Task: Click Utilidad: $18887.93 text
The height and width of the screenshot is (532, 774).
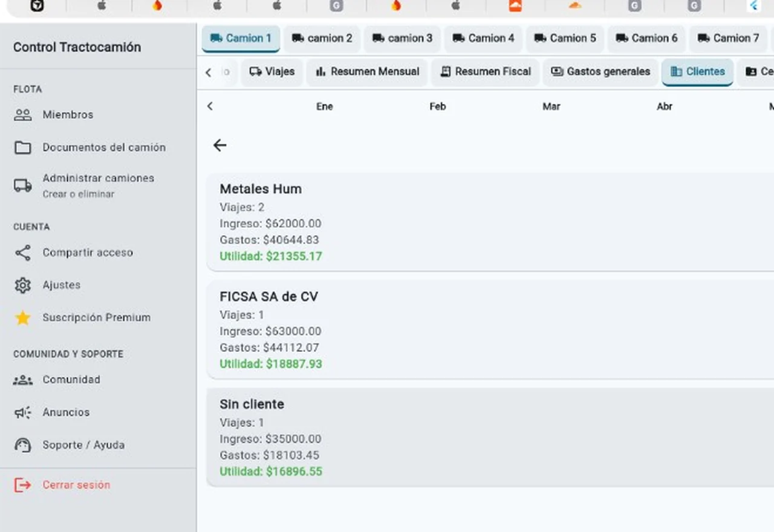Action: click(271, 364)
